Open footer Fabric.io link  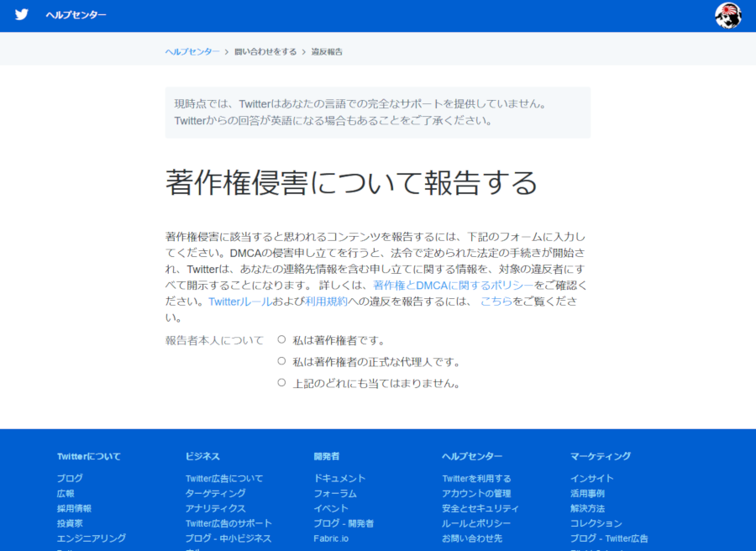(x=331, y=538)
